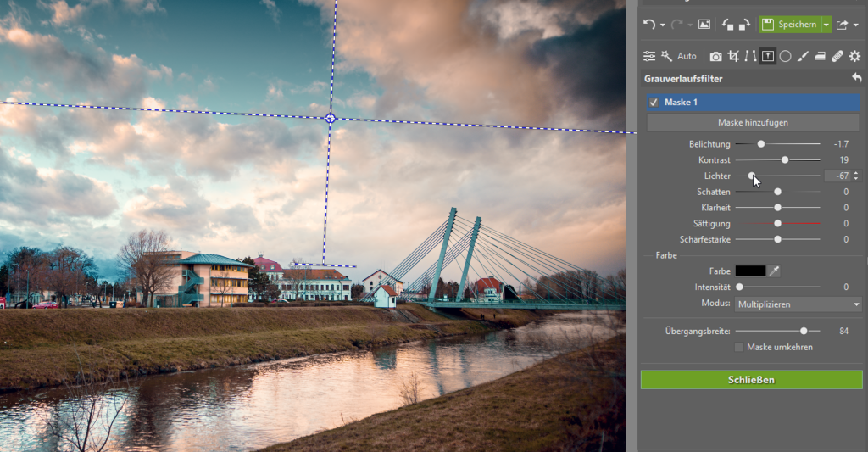Viewport: 868px width, 452px height.
Task: Click the Auto enhance option
Action: tap(686, 56)
